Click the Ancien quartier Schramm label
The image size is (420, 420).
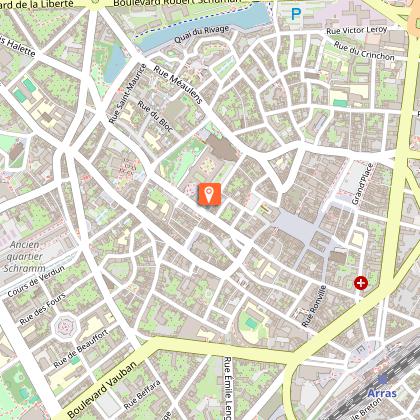[24, 256]
